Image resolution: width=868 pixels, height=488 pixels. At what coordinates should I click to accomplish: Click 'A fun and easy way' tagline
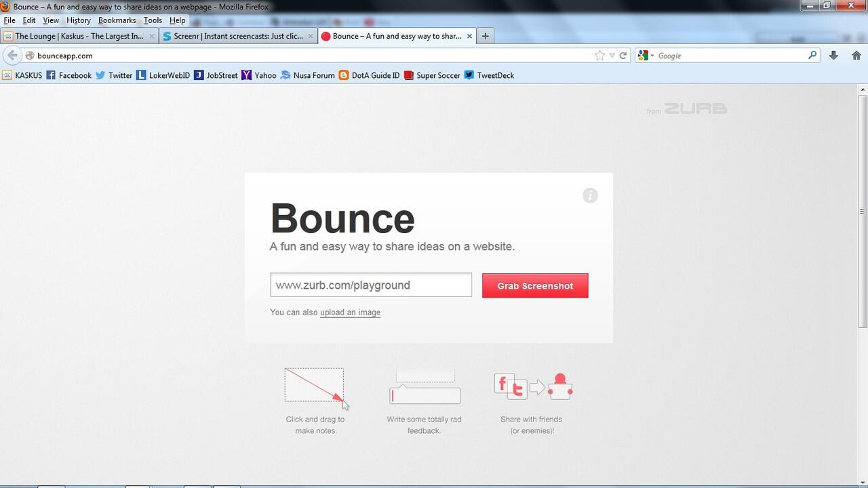point(392,247)
